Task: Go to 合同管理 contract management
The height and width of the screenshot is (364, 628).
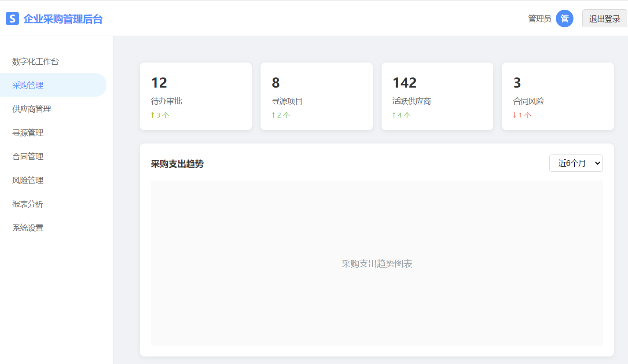Action: (27, 156)
